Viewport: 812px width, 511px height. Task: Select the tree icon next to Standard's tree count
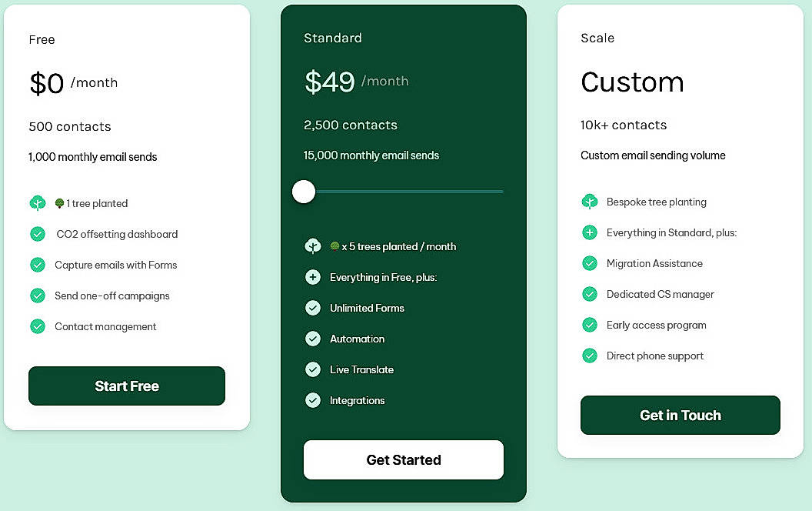[x=313, y=245]
